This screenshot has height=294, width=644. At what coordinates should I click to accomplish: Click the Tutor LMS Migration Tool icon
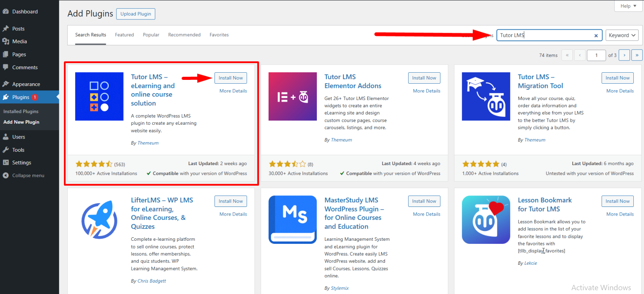click(x=486, y=96)
